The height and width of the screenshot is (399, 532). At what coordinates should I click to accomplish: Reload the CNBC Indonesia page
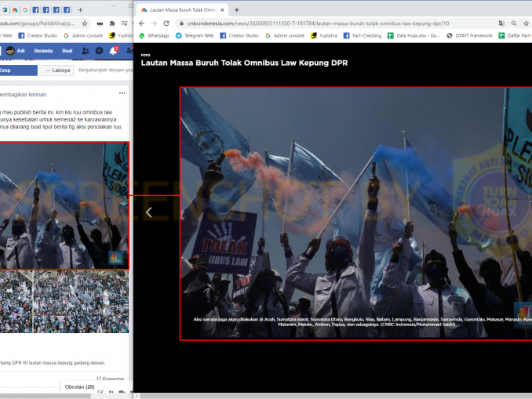tap(166, 24)
